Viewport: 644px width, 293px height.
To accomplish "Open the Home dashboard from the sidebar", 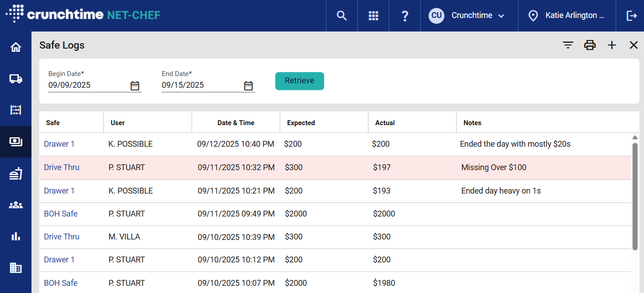I will [16, 47].
